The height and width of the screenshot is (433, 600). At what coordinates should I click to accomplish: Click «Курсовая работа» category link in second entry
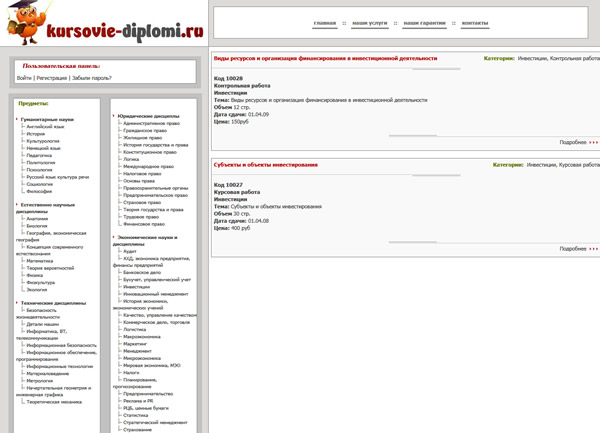579,165
